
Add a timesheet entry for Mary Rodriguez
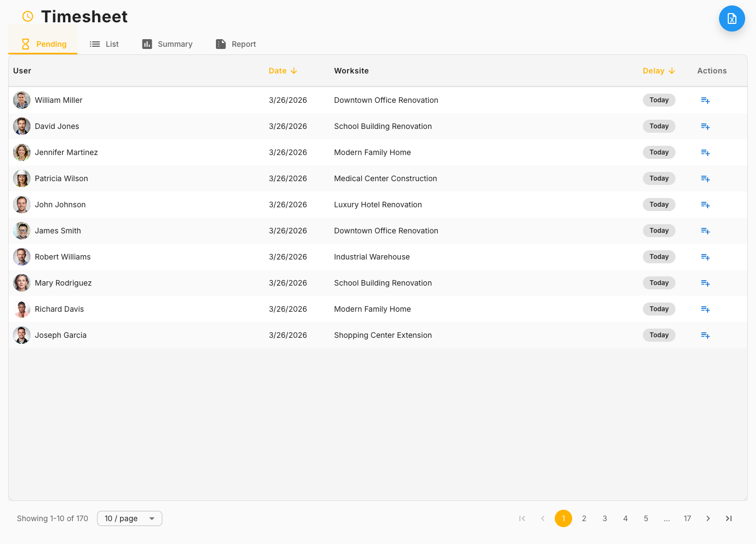point(705,283)
